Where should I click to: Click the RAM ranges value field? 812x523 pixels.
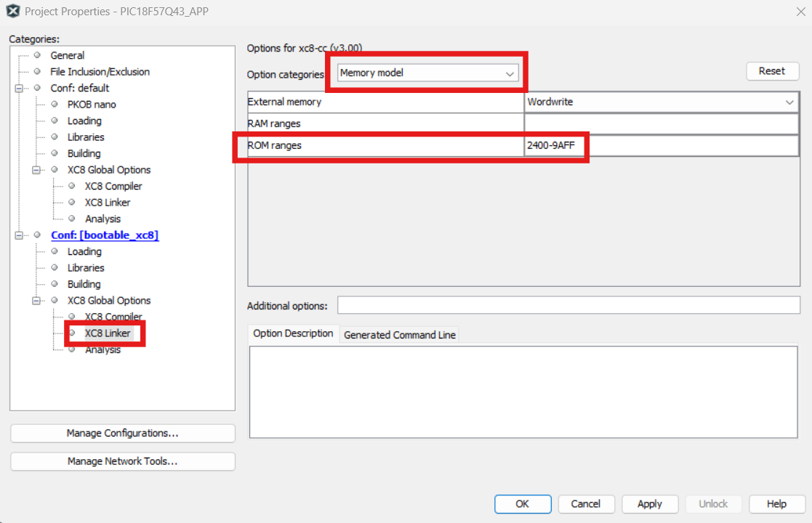click(661, 124)
